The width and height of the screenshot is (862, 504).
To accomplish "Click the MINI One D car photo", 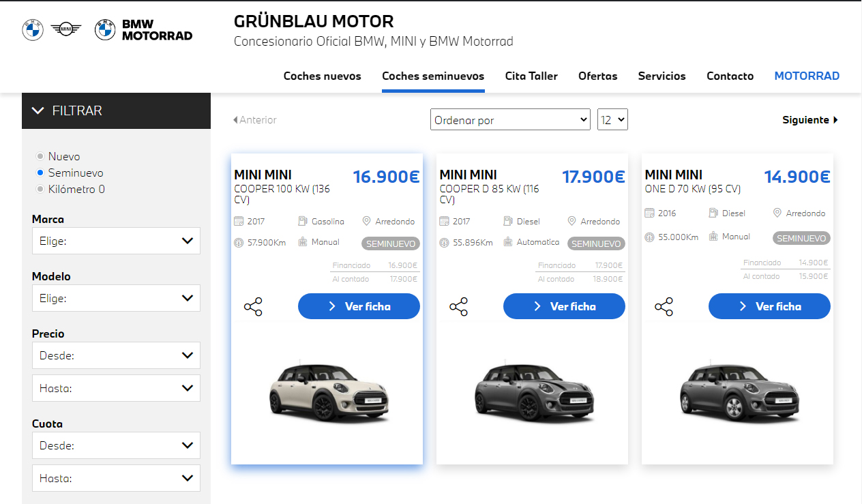I will pos(739,391).
